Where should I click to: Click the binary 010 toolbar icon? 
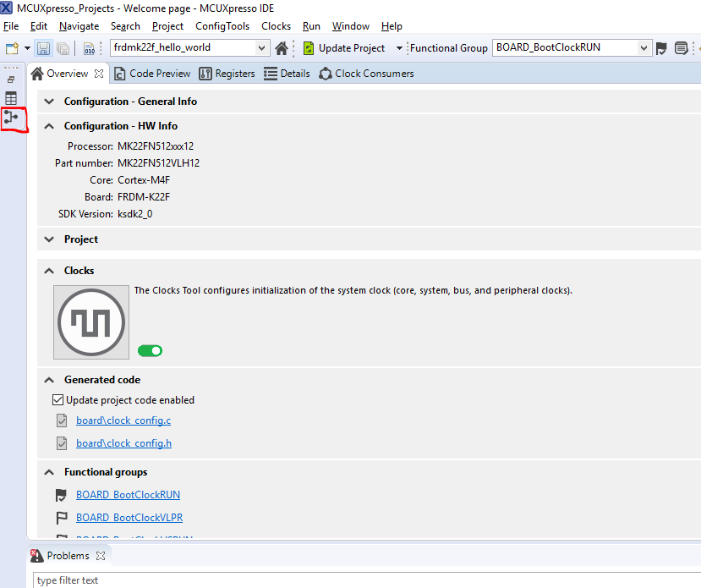coord(89,48)
